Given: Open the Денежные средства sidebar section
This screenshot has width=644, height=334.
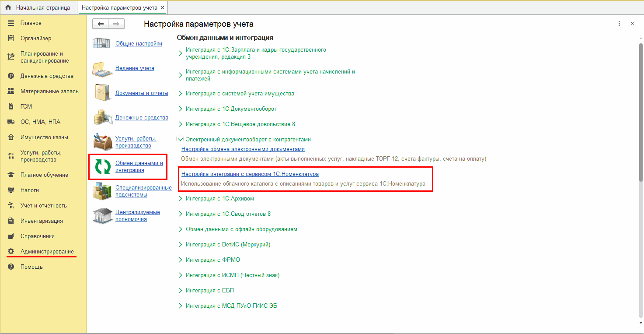Looking at the screenshot, I should coord(46,76).
